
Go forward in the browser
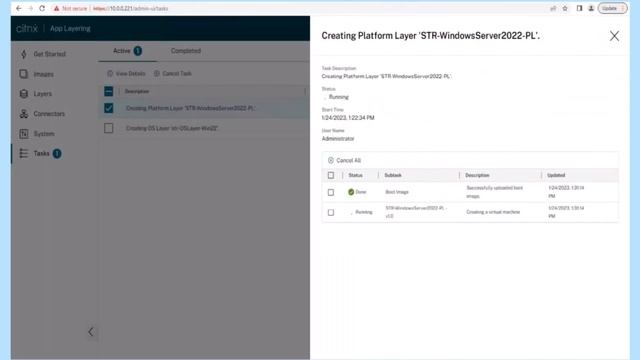pos(30,8)
